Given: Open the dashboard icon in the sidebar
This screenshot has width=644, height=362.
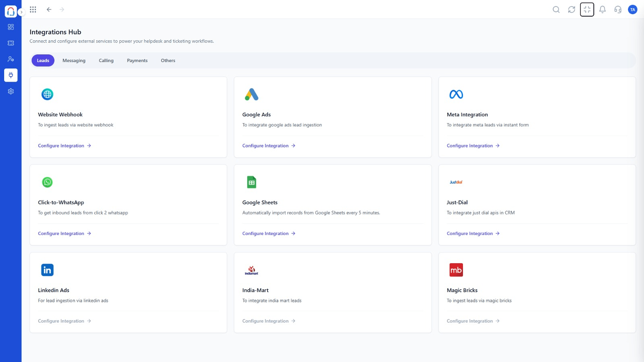Looking at the screenshot, I should 11,27.
